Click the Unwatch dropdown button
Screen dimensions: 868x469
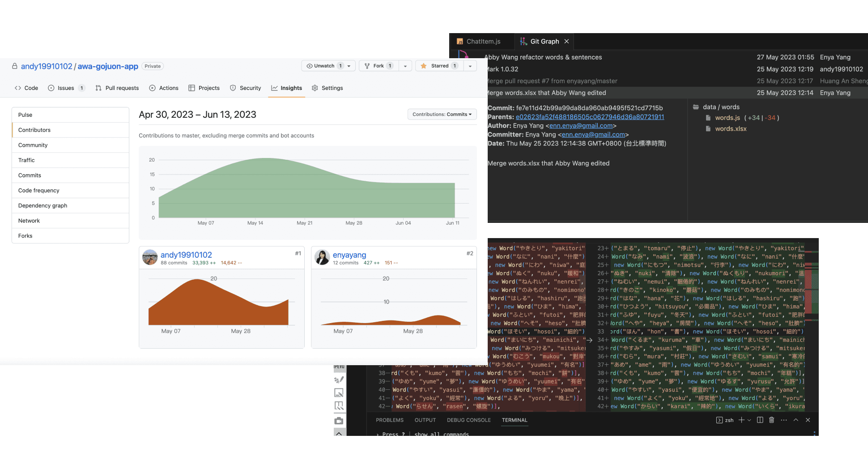tap(328, 66)
